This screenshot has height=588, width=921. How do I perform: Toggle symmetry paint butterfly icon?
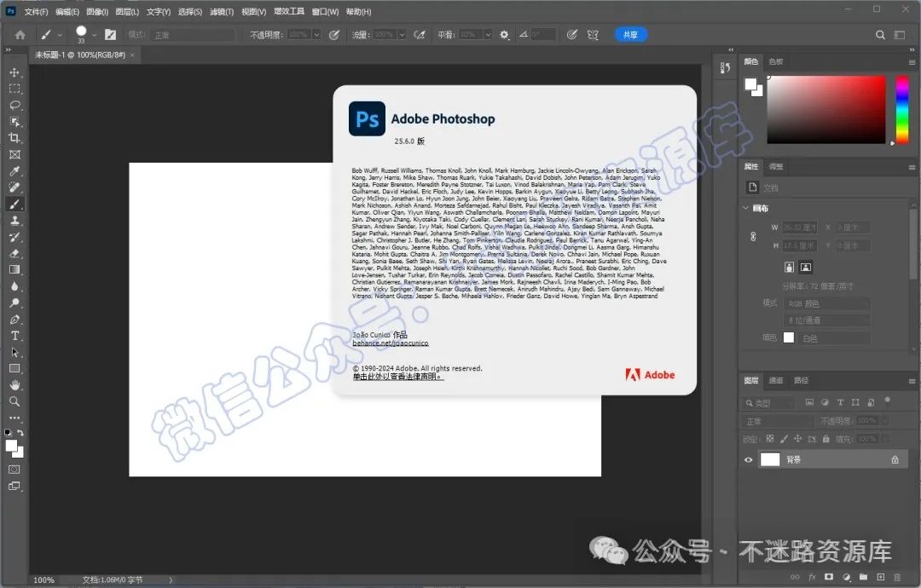pyautogui.click(x=593, y=35)
